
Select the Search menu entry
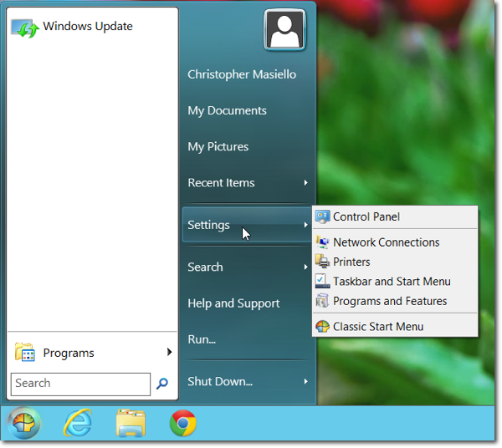(247, 267)
